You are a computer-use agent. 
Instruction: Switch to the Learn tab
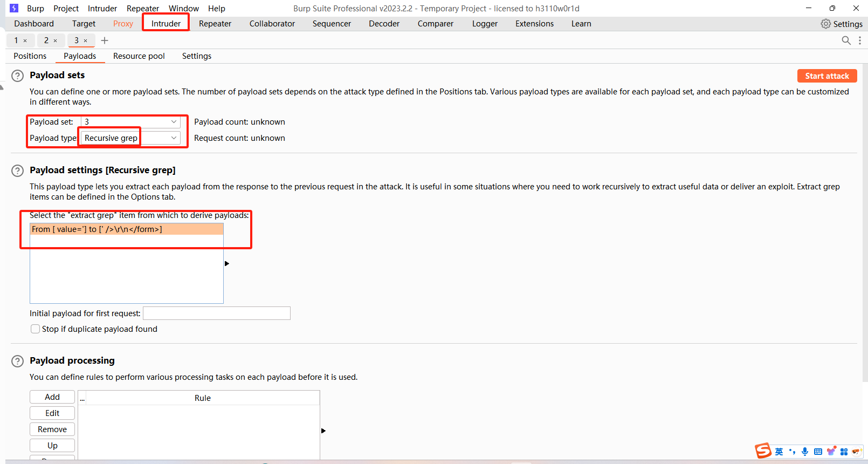581,24
